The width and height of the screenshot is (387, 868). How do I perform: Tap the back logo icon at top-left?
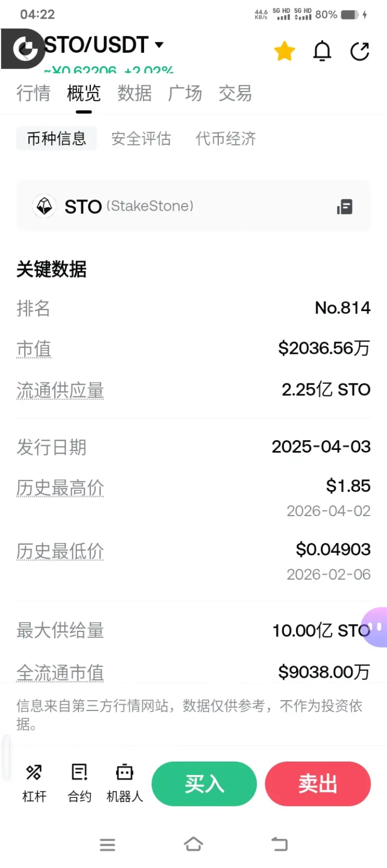[x=23, y=49]
